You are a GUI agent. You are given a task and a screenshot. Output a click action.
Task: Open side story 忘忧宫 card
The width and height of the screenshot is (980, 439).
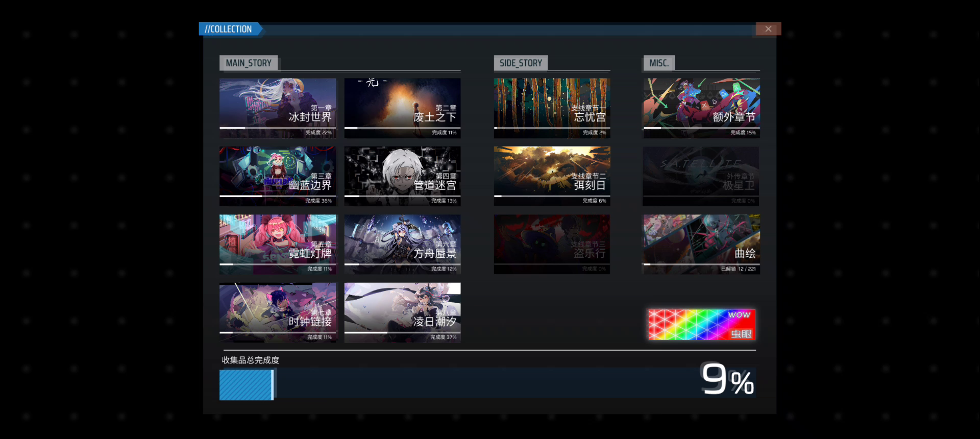tap(552, 108)
